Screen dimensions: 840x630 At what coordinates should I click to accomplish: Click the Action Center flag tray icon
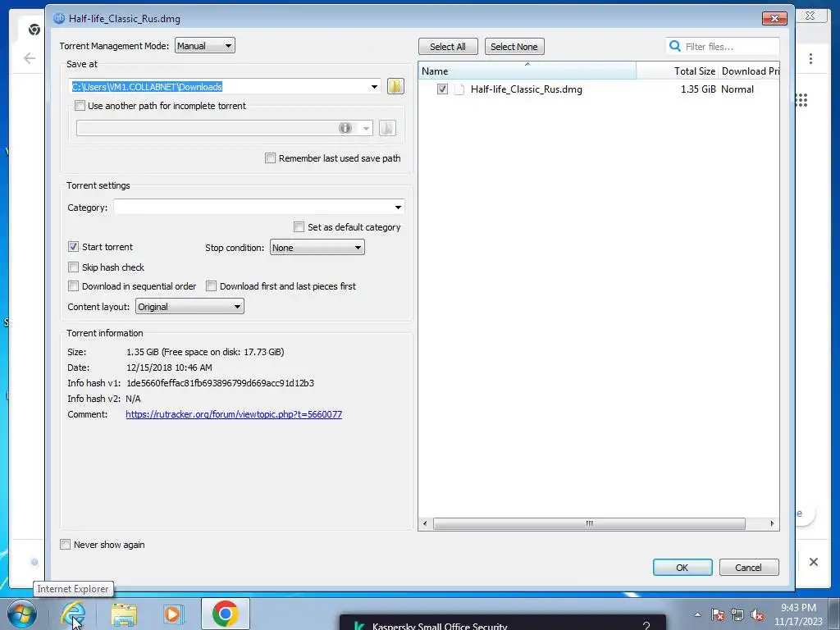pyautogui.click(x=718, y=614)
